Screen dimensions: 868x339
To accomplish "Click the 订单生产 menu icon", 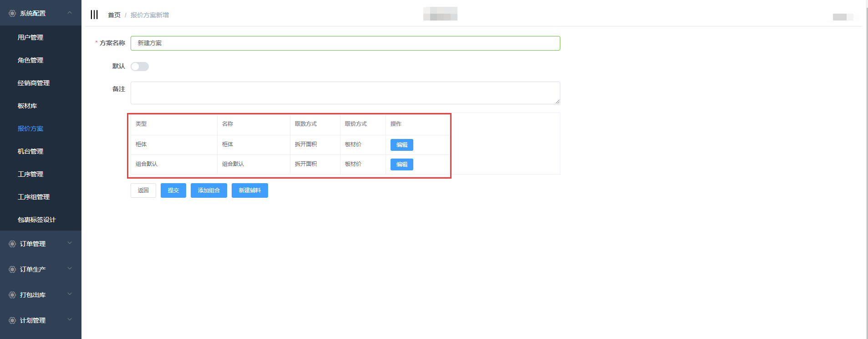I will point(12,269).
